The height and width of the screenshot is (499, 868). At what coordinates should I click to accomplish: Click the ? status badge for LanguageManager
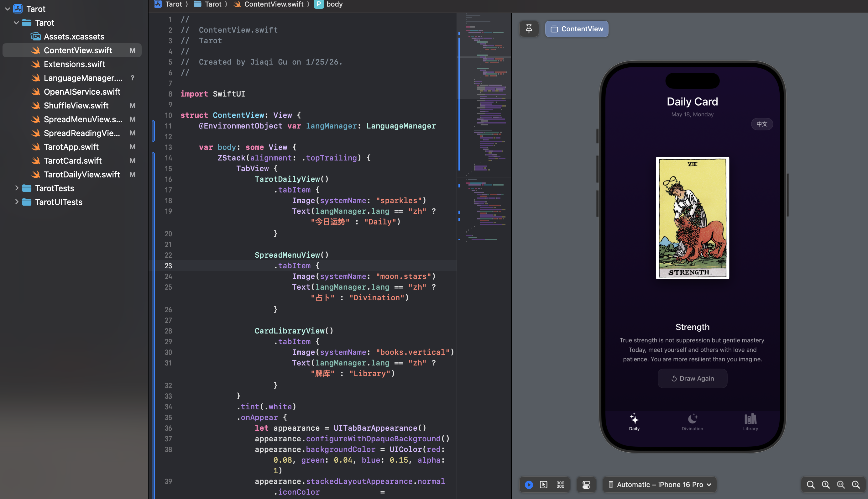(x=132, y=78)
